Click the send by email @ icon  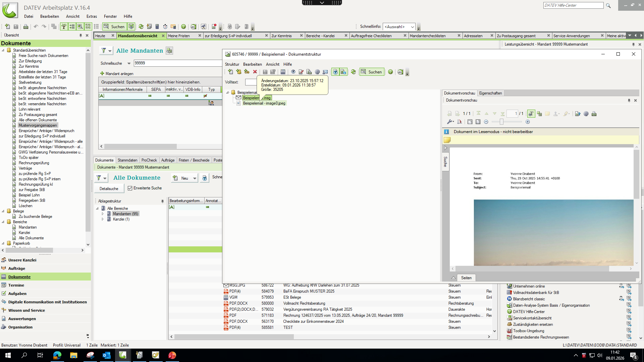coord(317,72)
